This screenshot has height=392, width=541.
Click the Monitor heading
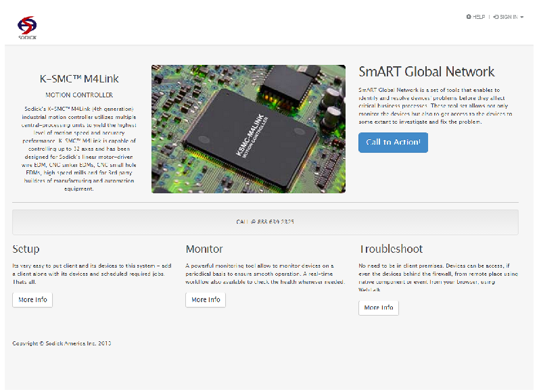pyautogui.click(x=204, y=249)
